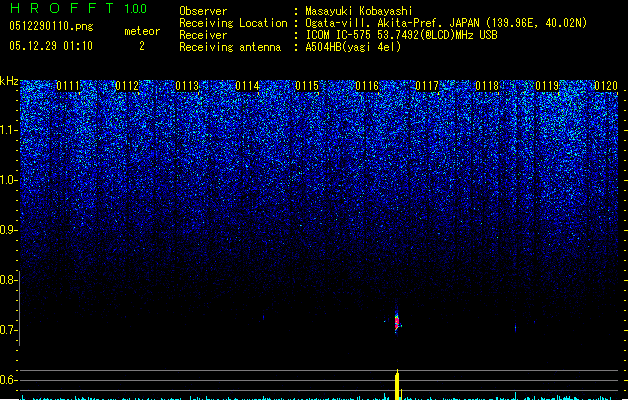
Task: Click the 0.6 kHz axis label
Action: [x=8, y=380]
